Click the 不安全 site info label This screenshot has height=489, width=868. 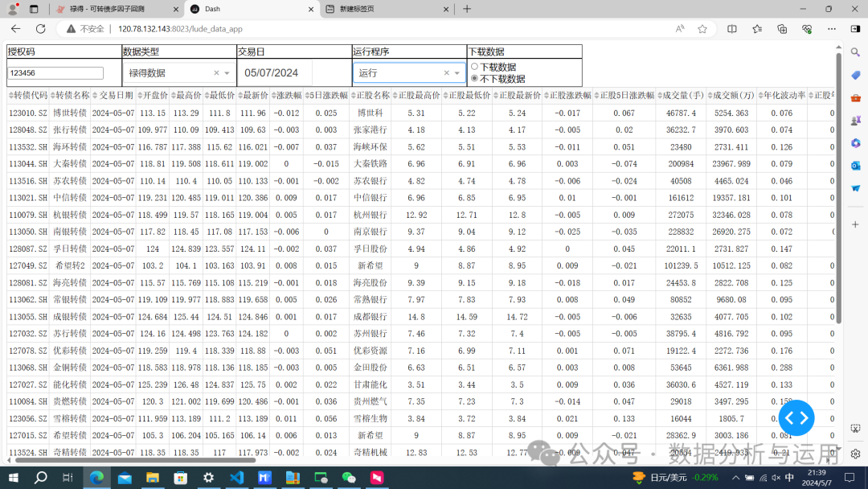click(85, 29)
